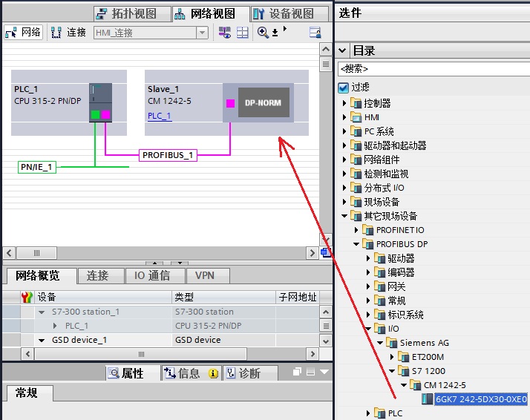Click the 类型 column header
530x420 pixels.
click(223, 298)
